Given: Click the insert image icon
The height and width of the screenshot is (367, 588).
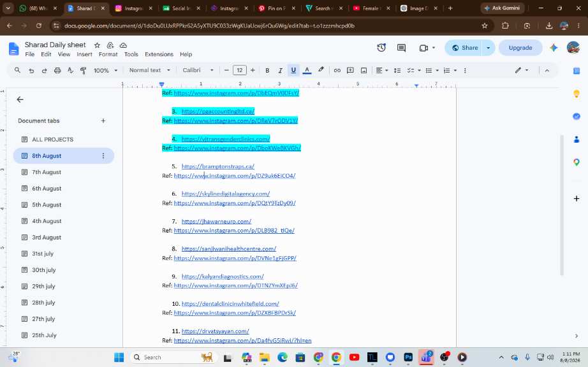Looking at the screenshot, I should (364, 70).
